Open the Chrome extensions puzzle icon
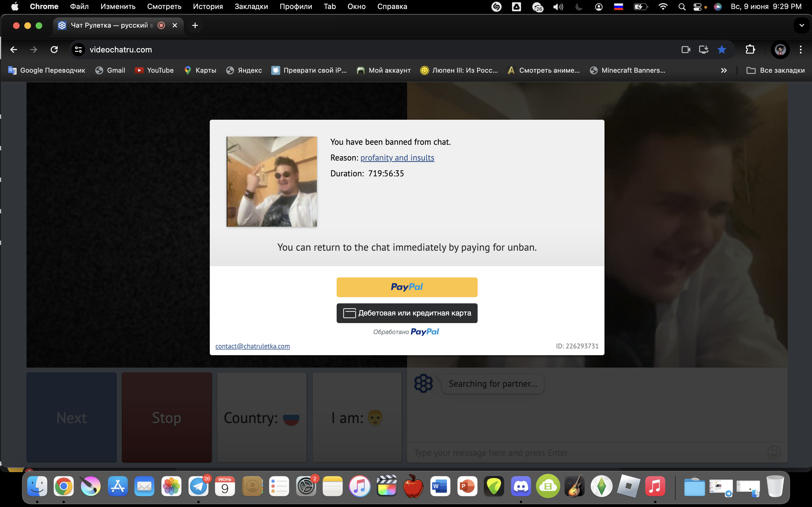 (750, 50)
